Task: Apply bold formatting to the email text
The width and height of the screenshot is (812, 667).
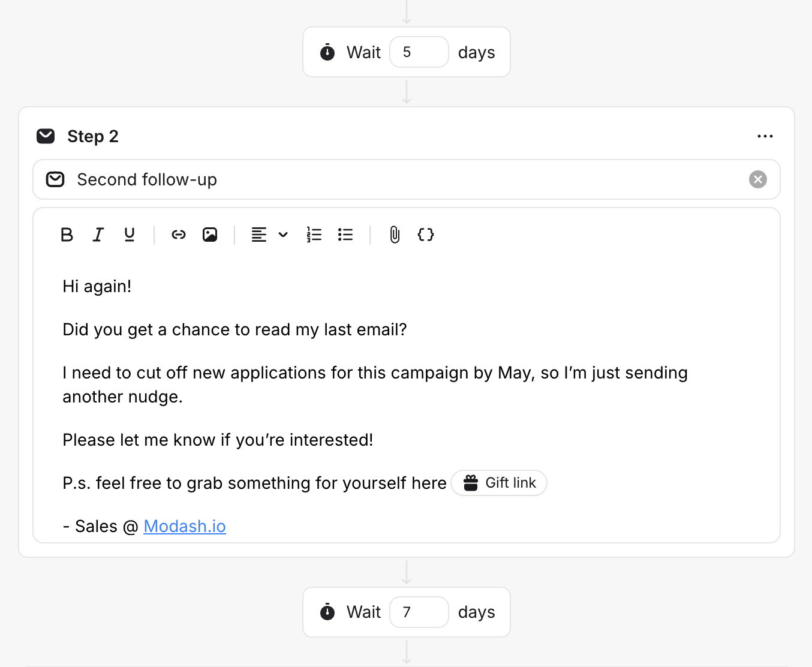Action: click(x=67, y=235)
